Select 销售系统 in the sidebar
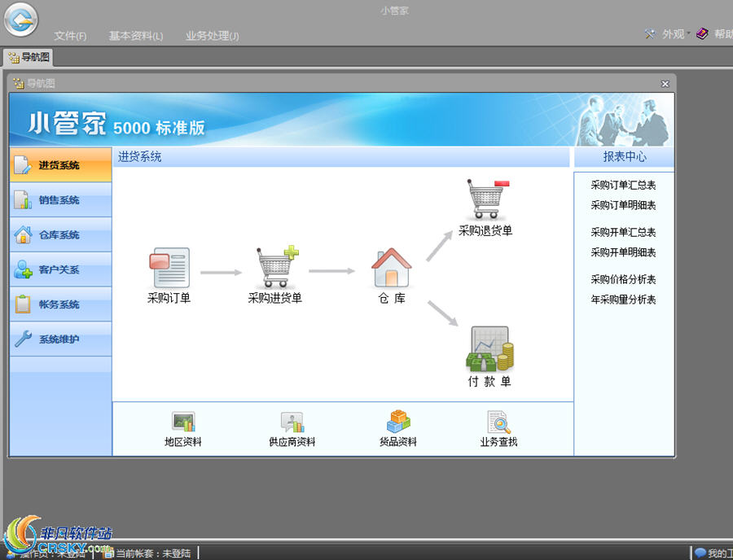 click(59, 200)
